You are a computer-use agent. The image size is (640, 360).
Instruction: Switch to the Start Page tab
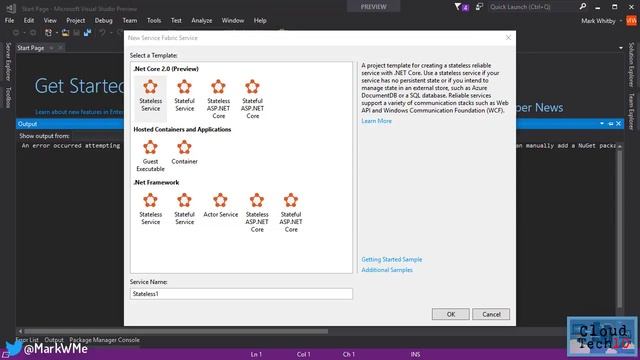[x=31, y=48]
